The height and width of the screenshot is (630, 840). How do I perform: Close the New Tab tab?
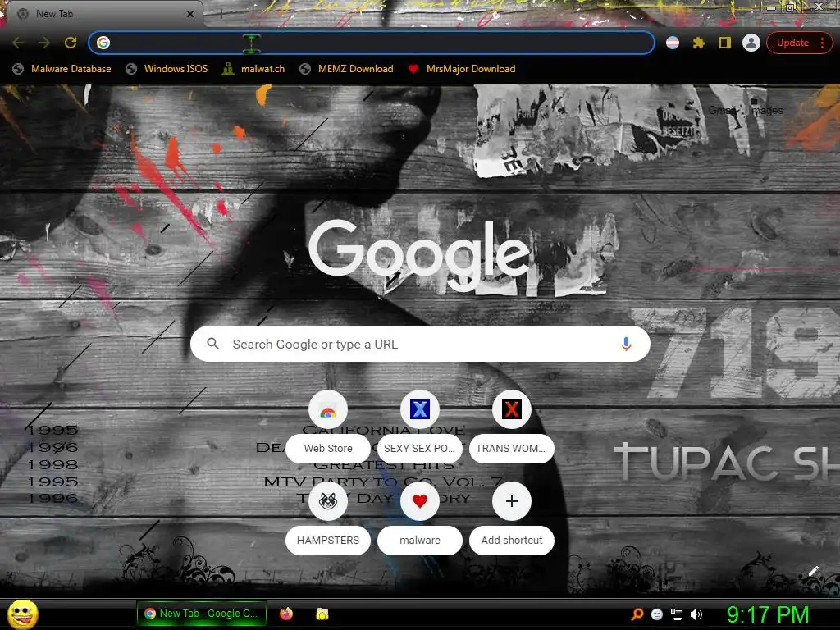click(190, 14)
